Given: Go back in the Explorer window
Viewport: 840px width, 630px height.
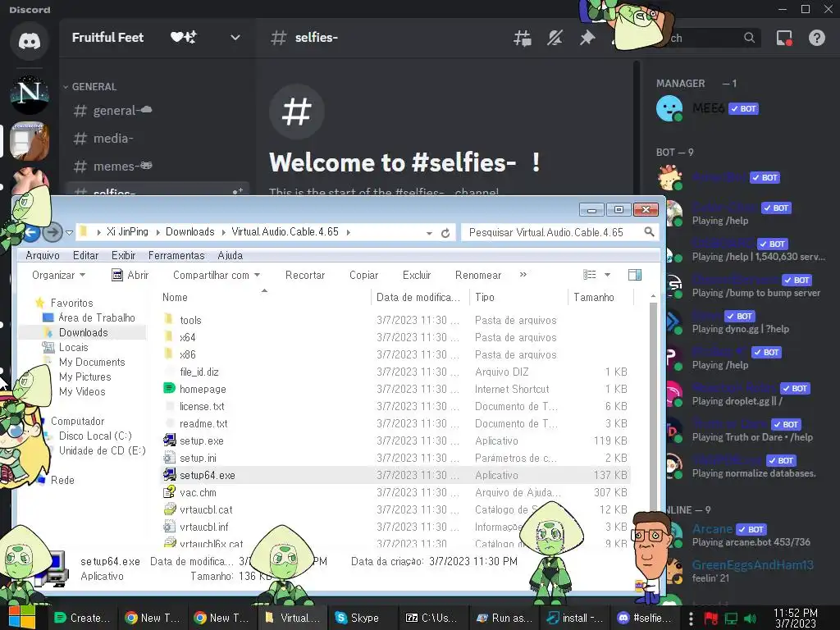Looking at the screenshot, I should [32, 232].
